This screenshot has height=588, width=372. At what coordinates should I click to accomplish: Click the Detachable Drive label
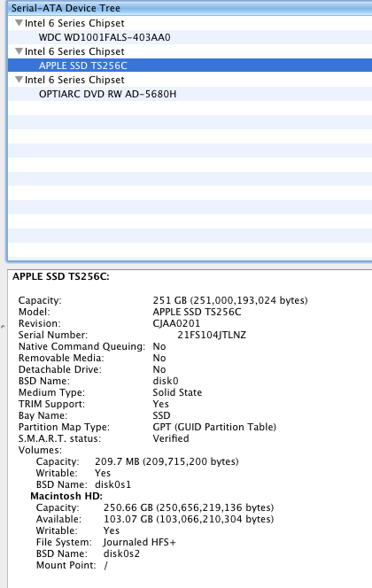pos(60,369)
